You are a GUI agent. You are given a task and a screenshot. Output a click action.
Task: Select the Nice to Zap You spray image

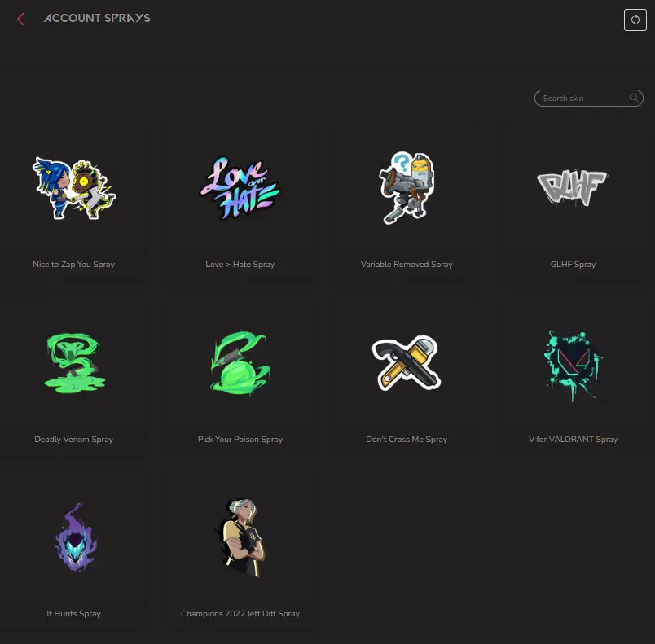click(x=74, y=189)
